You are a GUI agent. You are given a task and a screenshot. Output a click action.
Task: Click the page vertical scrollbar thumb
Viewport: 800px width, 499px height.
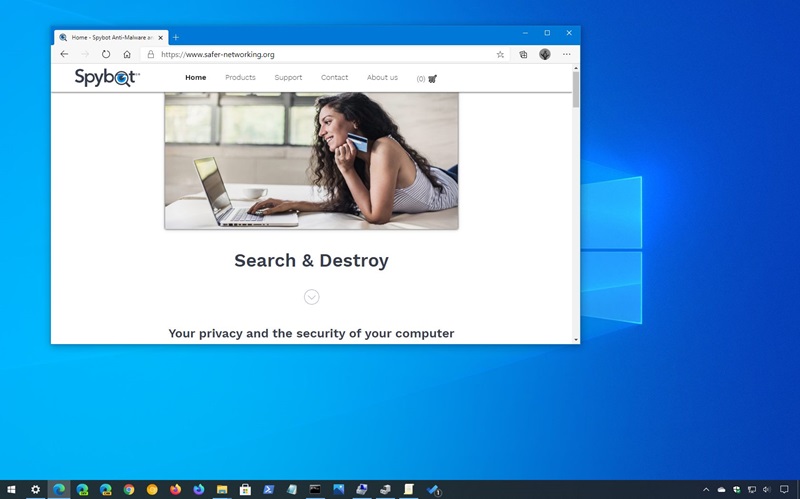coord(575,88)
